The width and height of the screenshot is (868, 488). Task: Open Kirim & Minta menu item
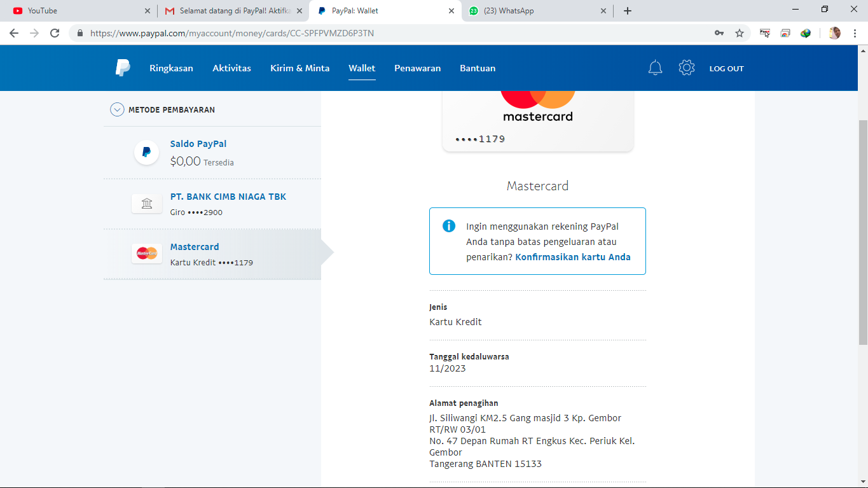[x=300, y=68]
